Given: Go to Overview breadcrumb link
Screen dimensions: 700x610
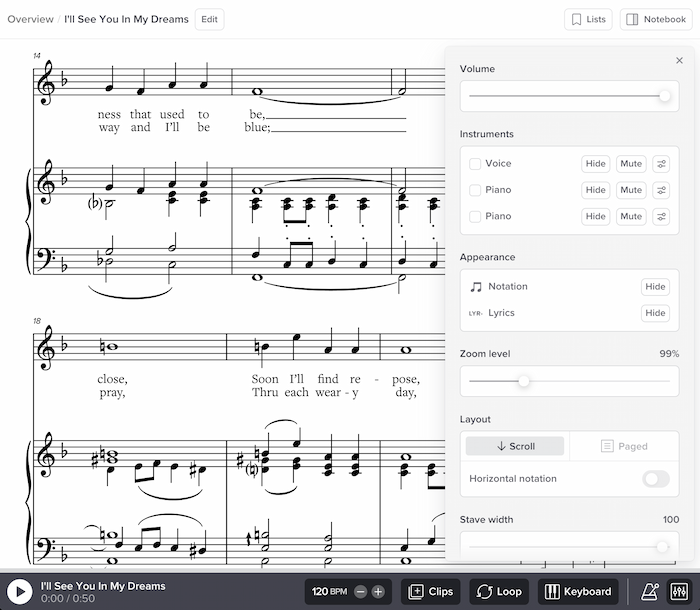Looking at the screenshot, I should point(30,19).
